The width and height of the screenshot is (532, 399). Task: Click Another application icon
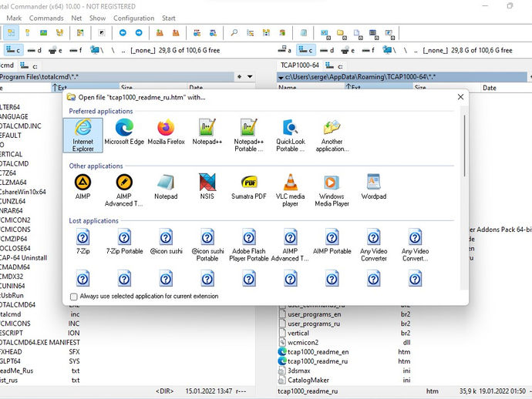click(332, 136)
